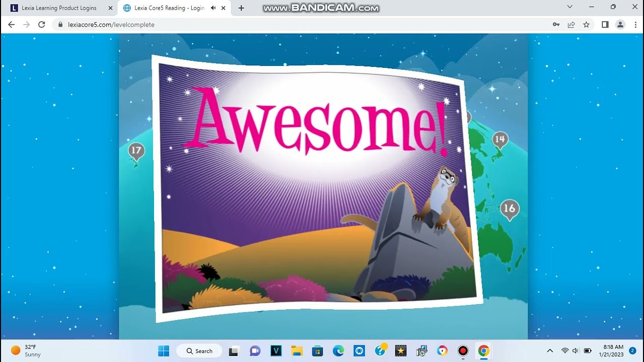Open the Get Help taskbar app
The width and height of the screenshot is (644, 362).
click(380, 350)
